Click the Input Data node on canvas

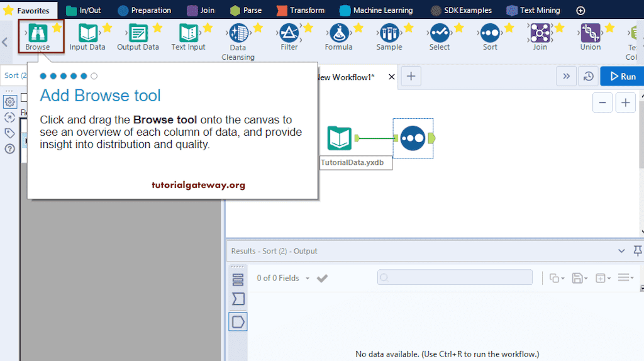pyautogui.click(x=339, y=138)
